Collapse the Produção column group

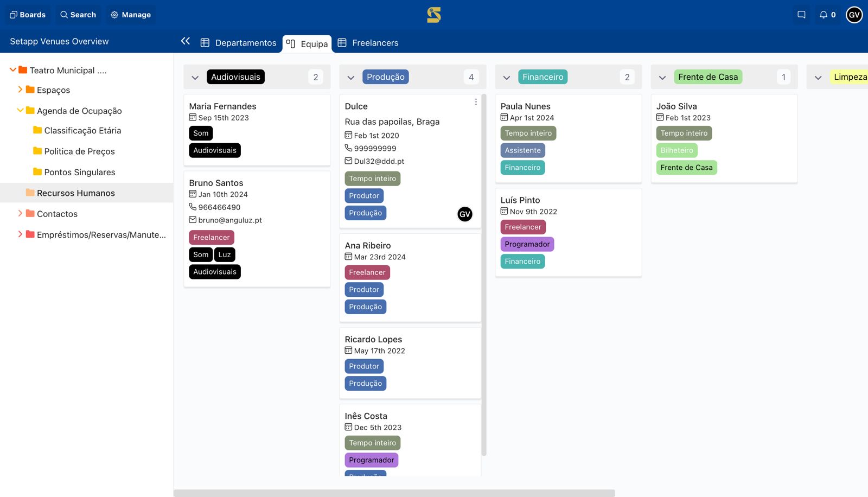point(351,77)
